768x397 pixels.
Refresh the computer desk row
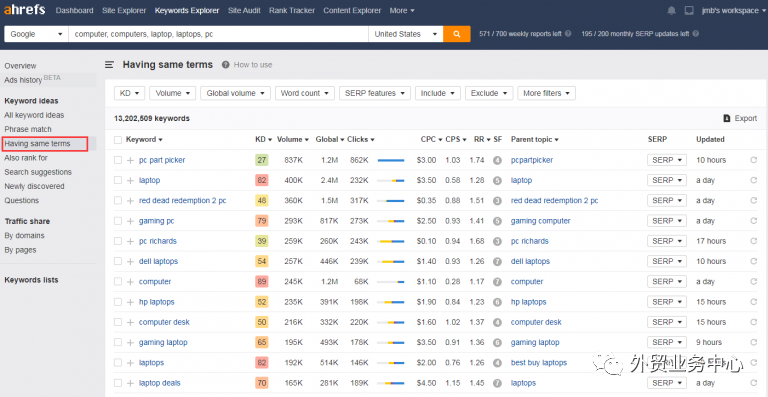pyautogui.click(x=754, y=322)
